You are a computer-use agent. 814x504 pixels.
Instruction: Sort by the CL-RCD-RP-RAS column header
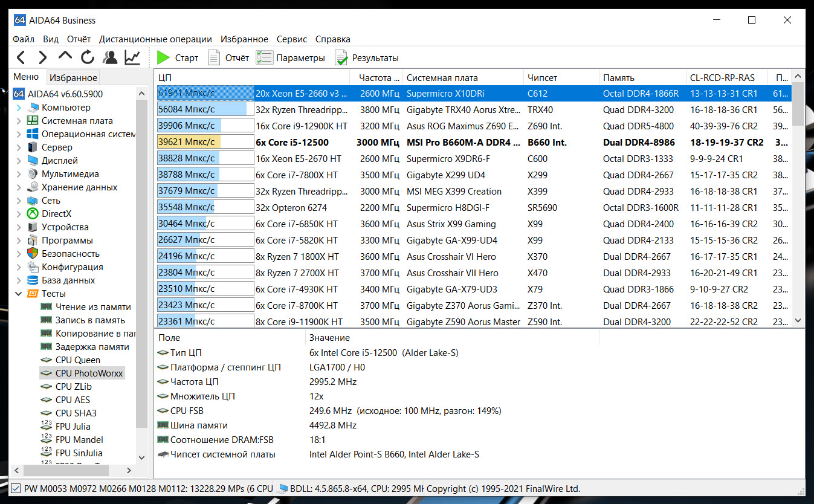point(727,77)
